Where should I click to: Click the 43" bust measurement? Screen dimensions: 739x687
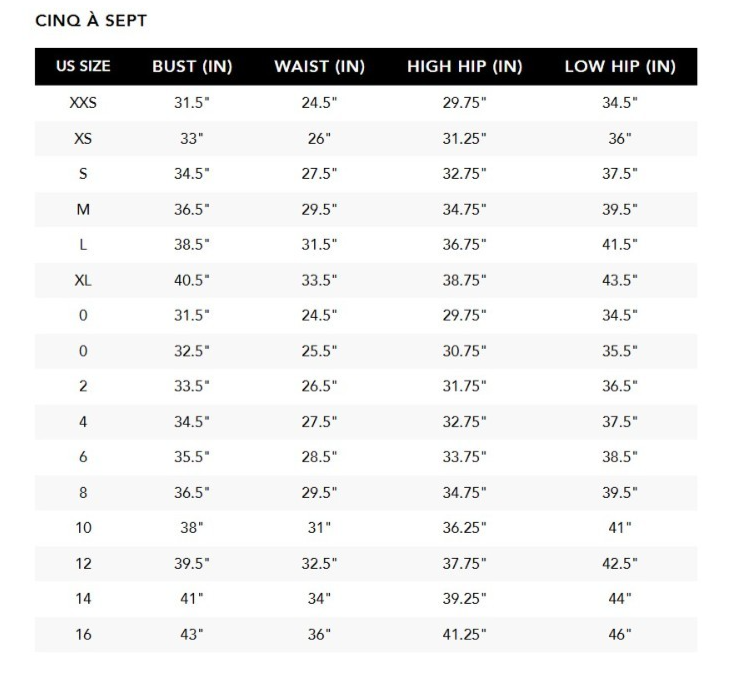(x=192, y=634)
